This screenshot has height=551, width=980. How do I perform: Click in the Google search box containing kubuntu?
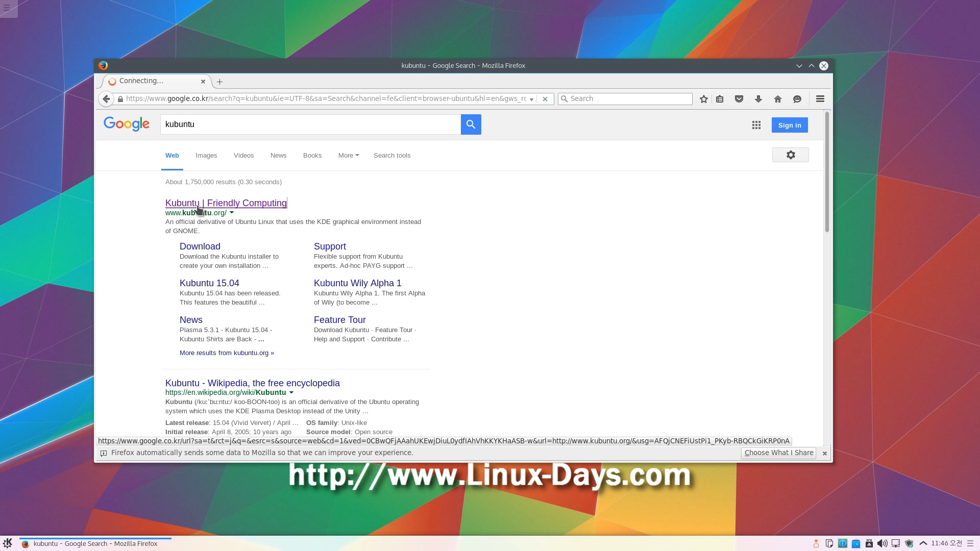coord(310,124)
